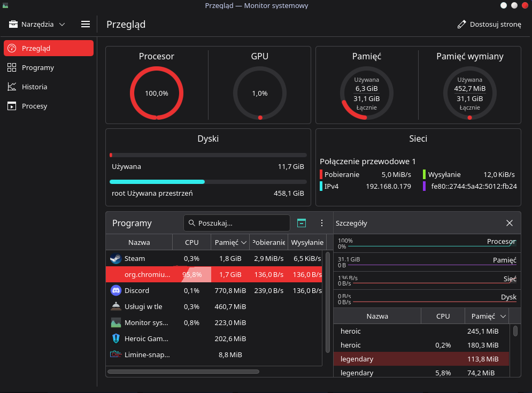Sort Programy by CPU column
This screenshot has height=393, width=532.
[192, 242]
